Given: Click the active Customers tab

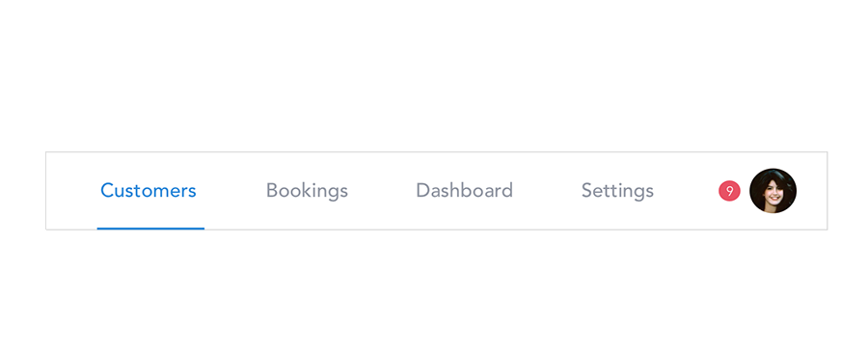Looking at the screenshot, I should click(149, 191).
